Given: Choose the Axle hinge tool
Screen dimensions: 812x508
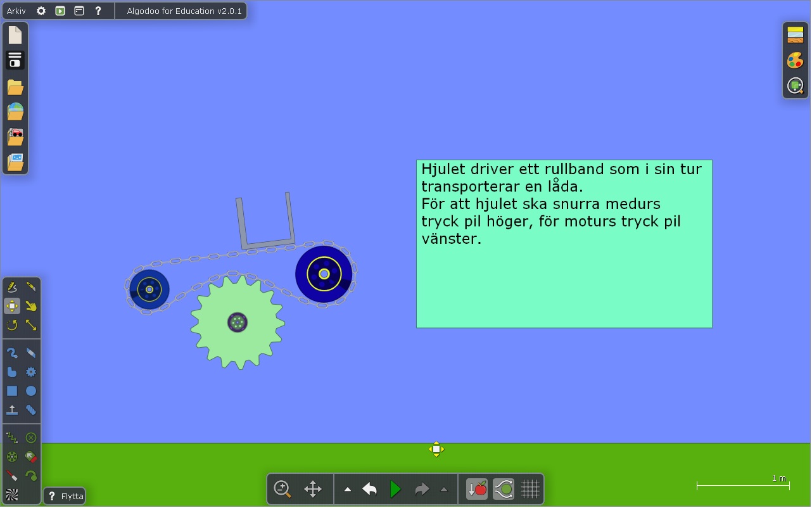Looking at the screenshot, I should tap(12, 457).
